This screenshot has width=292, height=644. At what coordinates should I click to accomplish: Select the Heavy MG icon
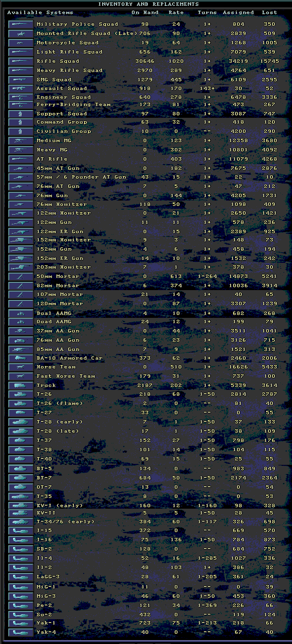[21, 150]
